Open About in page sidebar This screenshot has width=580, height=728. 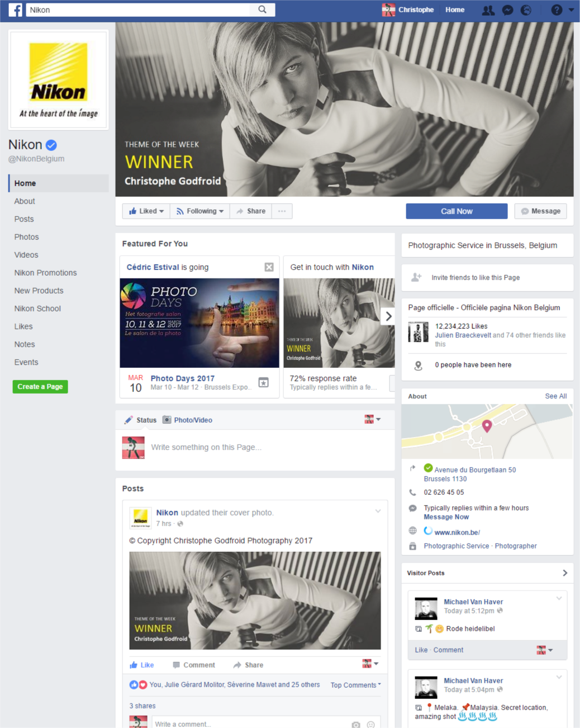(25, 201)
